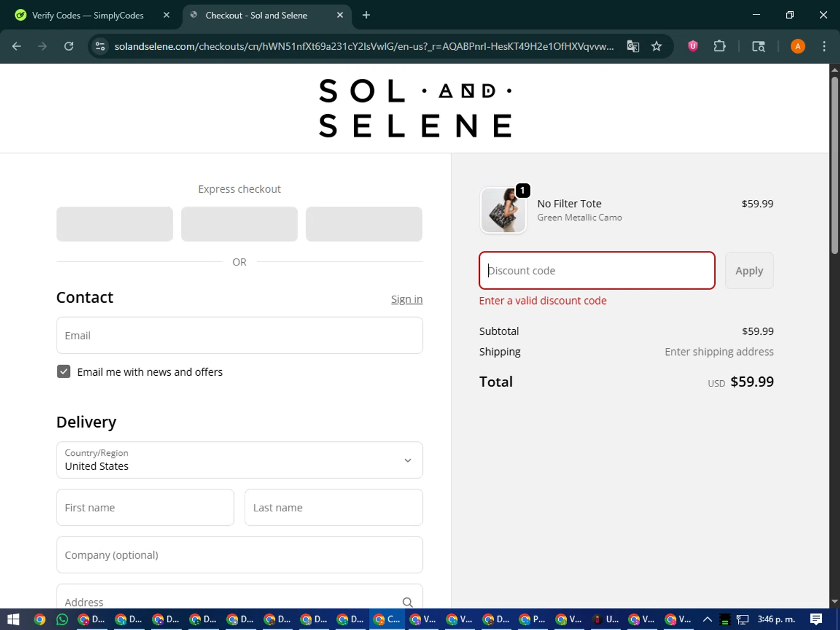Click the first express checkout button
The height and width of the screenshot is (630, 840).
(115, 224)
